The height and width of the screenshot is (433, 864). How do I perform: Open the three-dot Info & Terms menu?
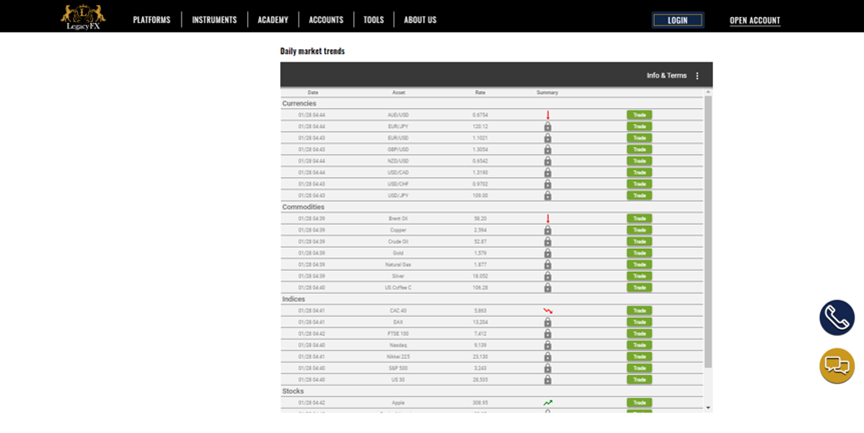[x=697, y=76]
